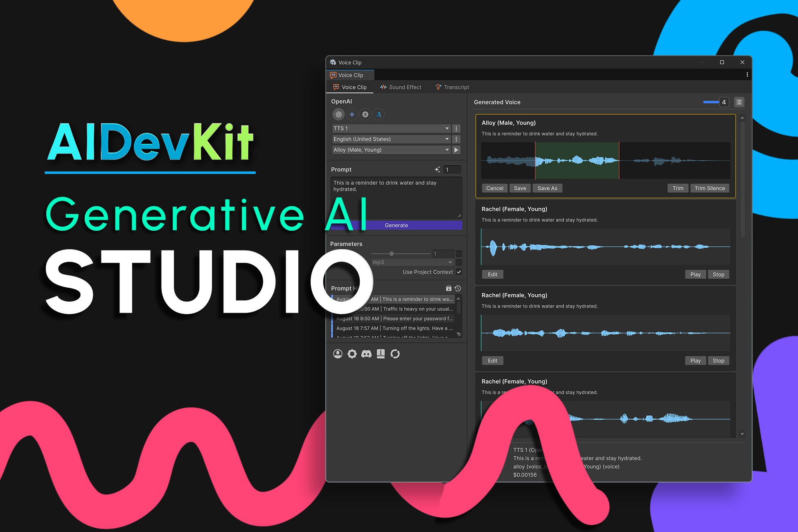
Task: Click the prompt history clock icon
Action: pos(458,289)
